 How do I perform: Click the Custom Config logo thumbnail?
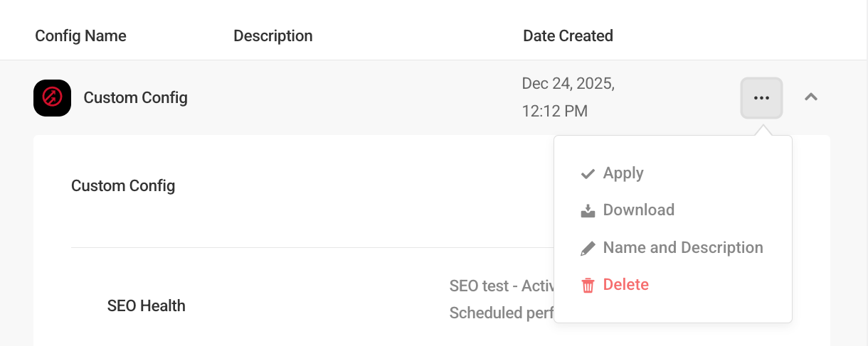pyautogui.click(x=52, y=98)
